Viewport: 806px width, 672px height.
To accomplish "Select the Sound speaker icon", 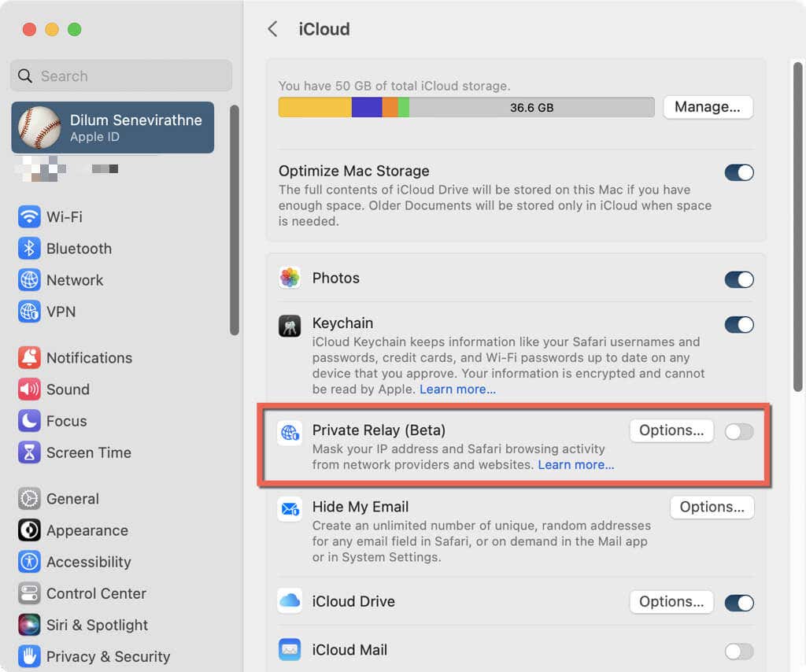I will tap(29, 390).
